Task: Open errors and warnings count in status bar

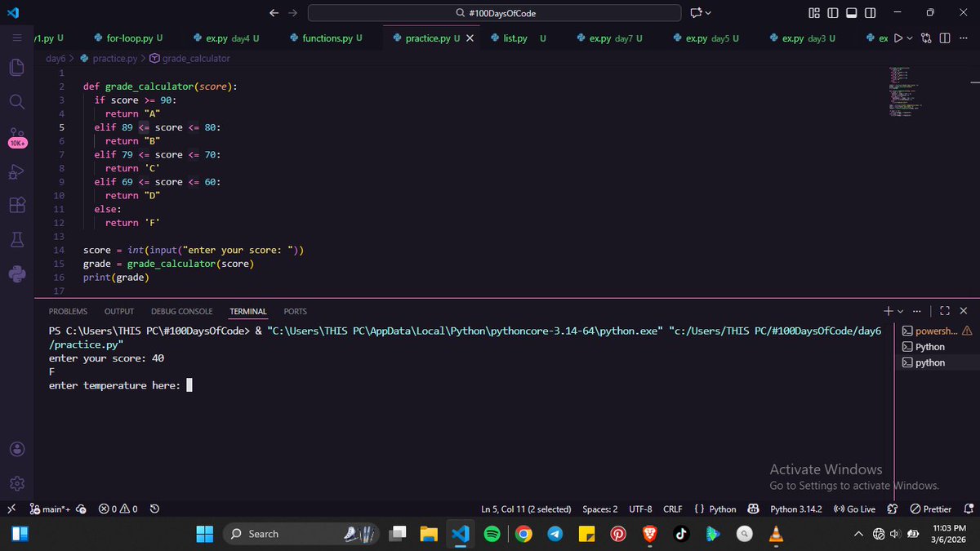Action: pos(118,509)
